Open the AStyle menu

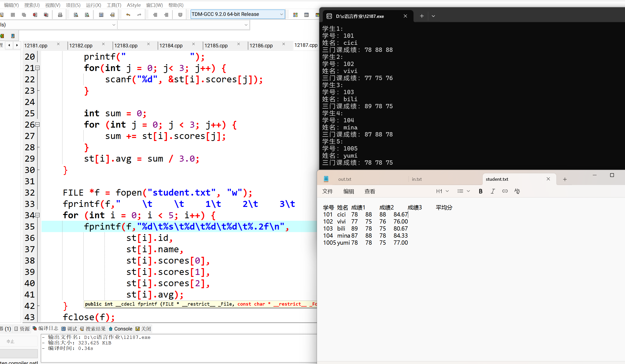click(134, 5)
